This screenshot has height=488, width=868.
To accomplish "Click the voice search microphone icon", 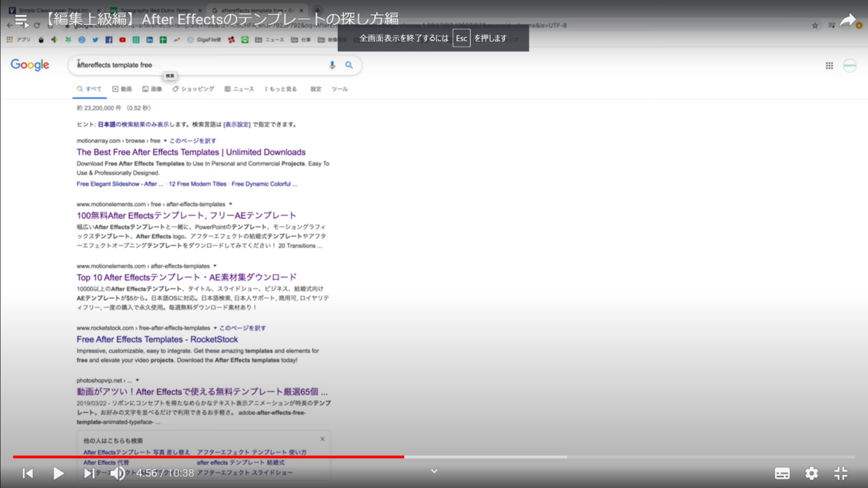I will pyautogui.click(x=332, y=65).
